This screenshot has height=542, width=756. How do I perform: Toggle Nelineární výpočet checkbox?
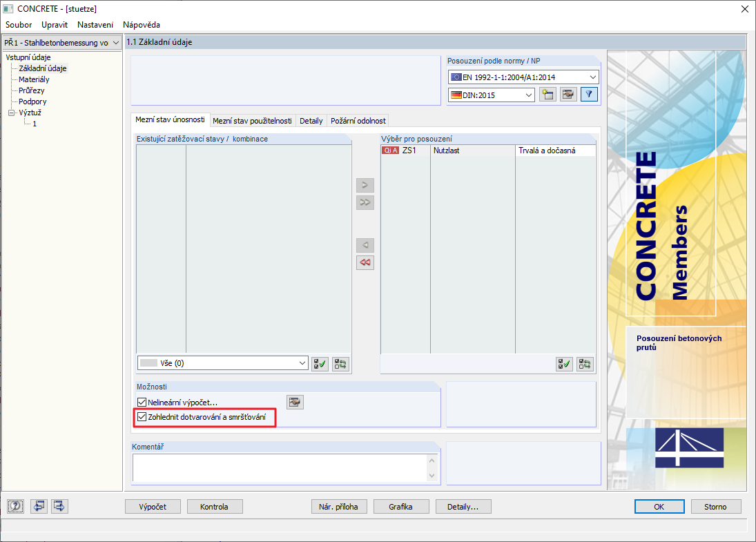tap(142, 402)
